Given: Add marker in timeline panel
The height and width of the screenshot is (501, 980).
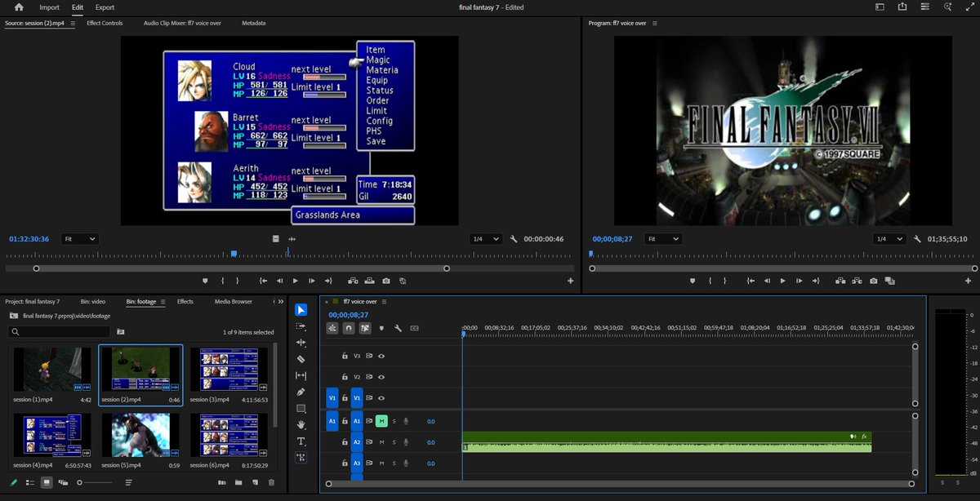Looking at the screenshot, I should pyautogui.click(x=381, y=328).
